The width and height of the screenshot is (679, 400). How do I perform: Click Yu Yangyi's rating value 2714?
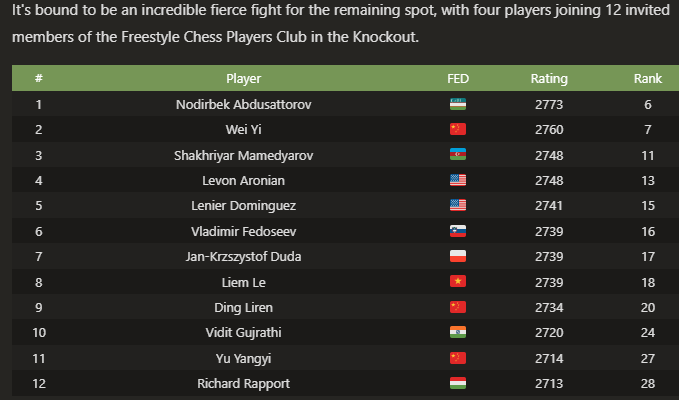(549, 359)
